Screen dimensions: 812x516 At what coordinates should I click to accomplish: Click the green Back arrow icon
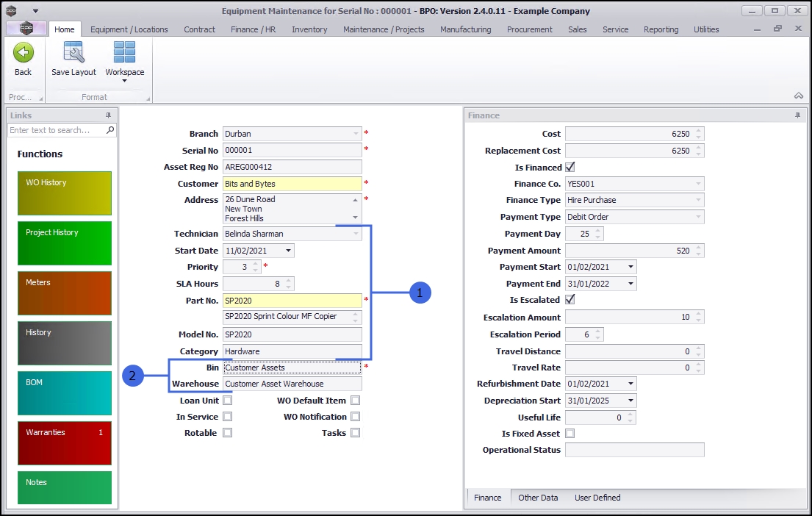[x=24, y=53]
